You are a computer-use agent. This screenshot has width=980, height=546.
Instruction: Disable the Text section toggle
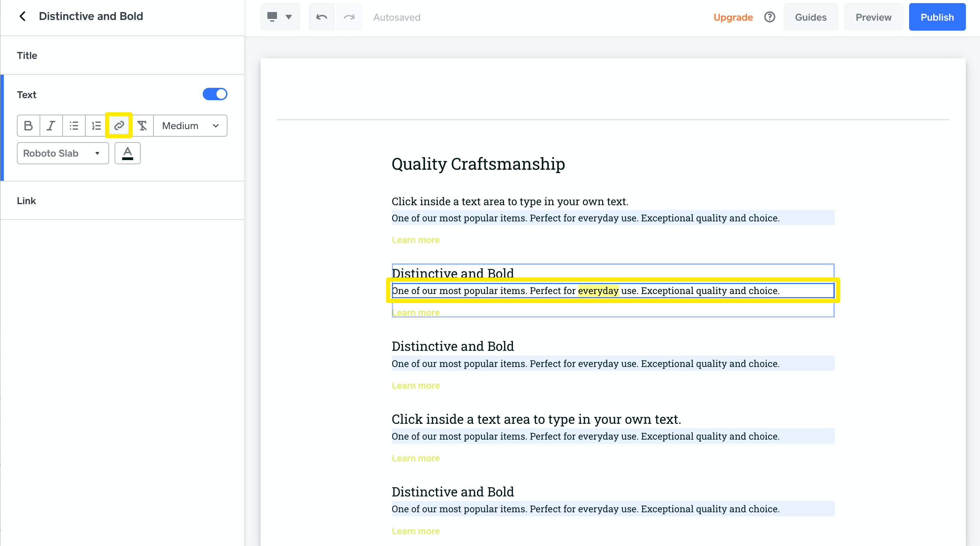point(215,94)
